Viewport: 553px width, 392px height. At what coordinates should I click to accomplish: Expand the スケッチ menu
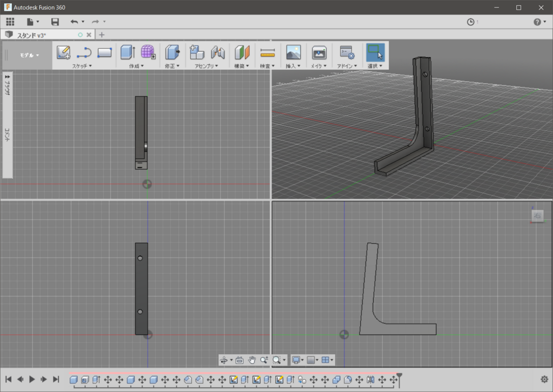tap(82, 66)
